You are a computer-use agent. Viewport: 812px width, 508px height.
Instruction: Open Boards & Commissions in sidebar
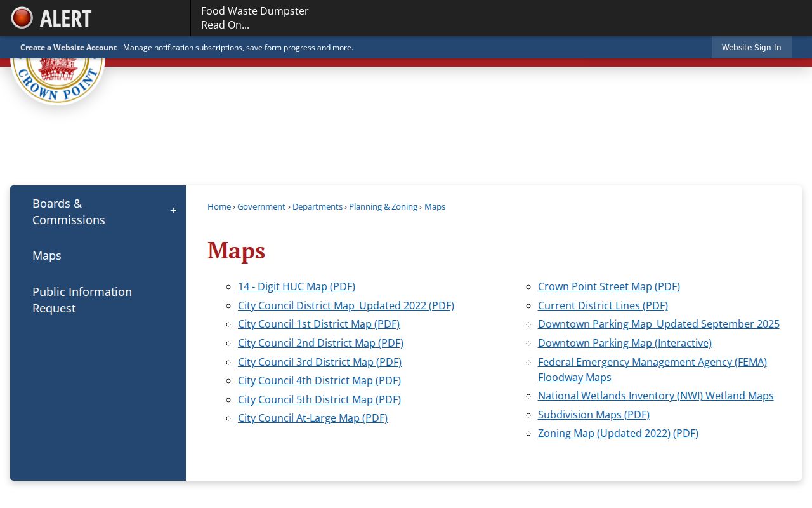pos(69,211)
